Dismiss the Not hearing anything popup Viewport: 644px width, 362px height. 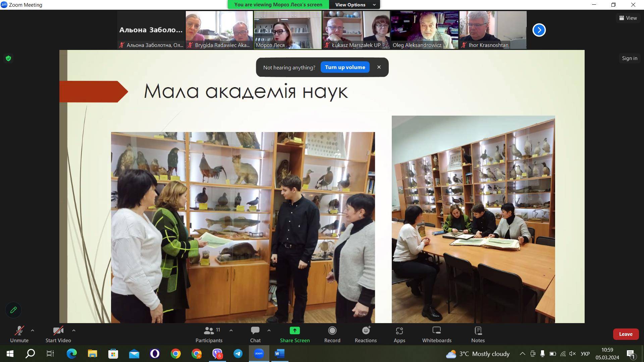(379, 67)
